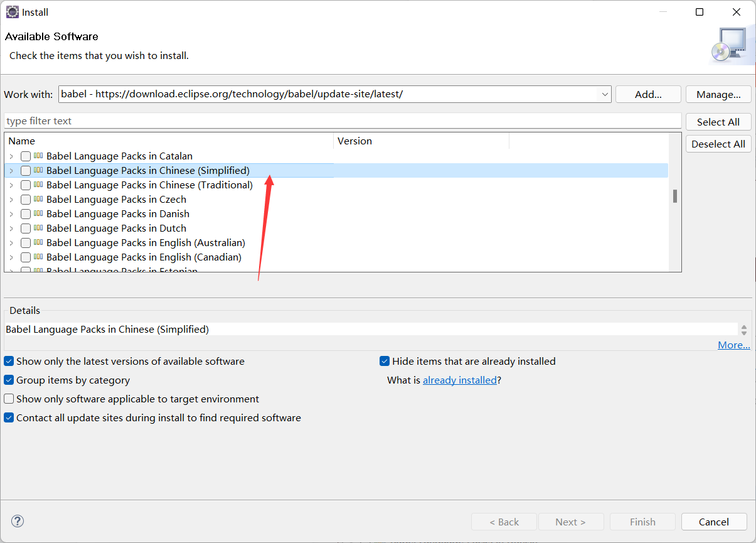The width and height of the screenshot is (756, 543).
Task: Expand the Dutch language pack row
Action: click(x=11, y=228)
